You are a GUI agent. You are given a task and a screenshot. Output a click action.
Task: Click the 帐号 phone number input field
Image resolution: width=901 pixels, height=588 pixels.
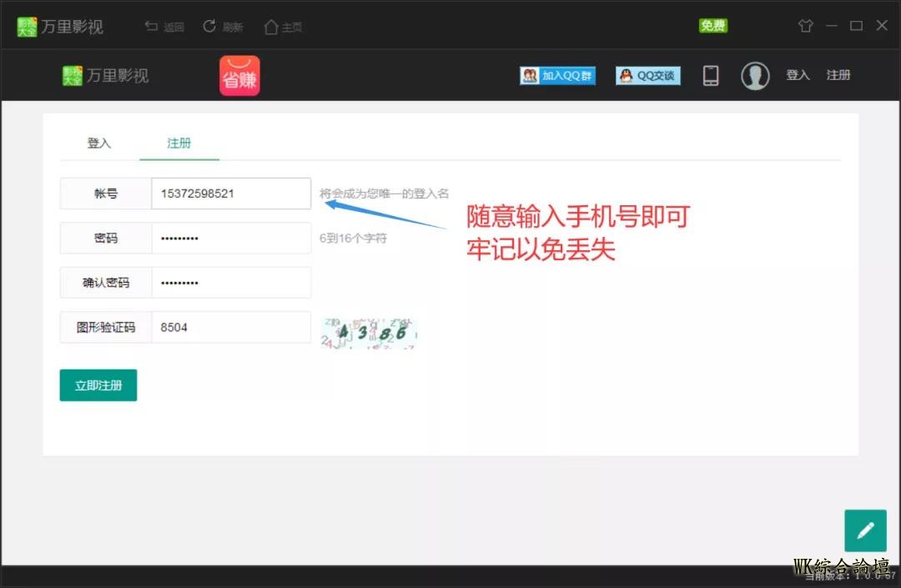click(x=230, y=193)
